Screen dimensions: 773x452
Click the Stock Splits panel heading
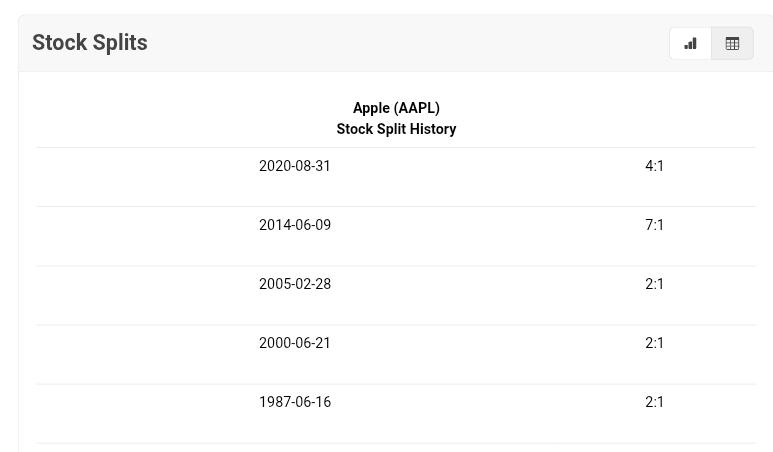[90, 43]
